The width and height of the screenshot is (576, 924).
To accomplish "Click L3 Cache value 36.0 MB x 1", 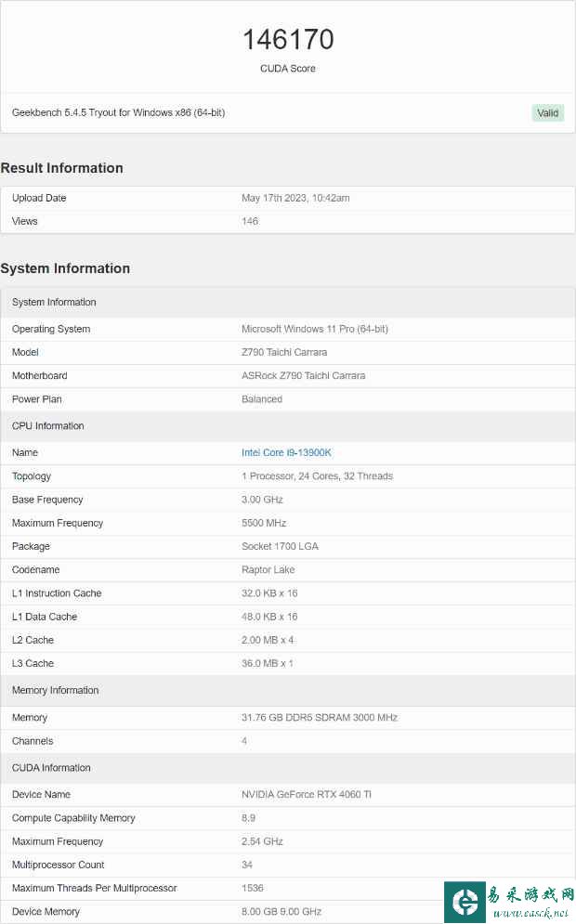I will pos(267,664).
